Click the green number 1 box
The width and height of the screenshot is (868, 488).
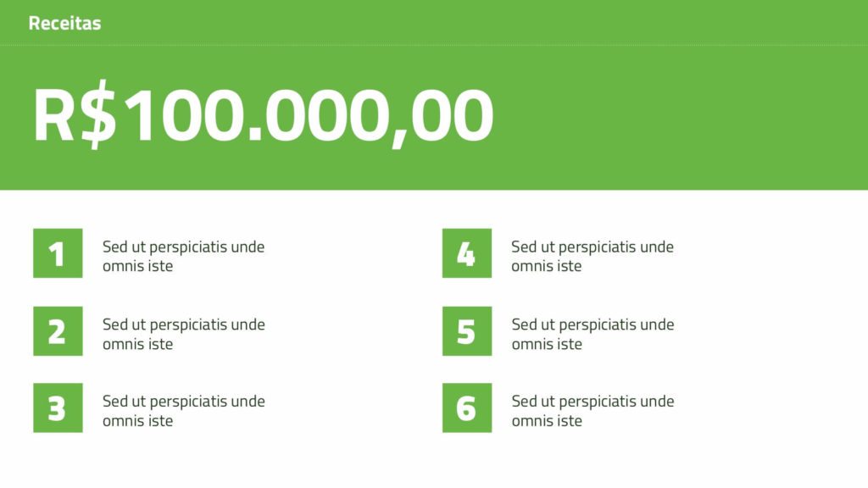pos(58,253)
